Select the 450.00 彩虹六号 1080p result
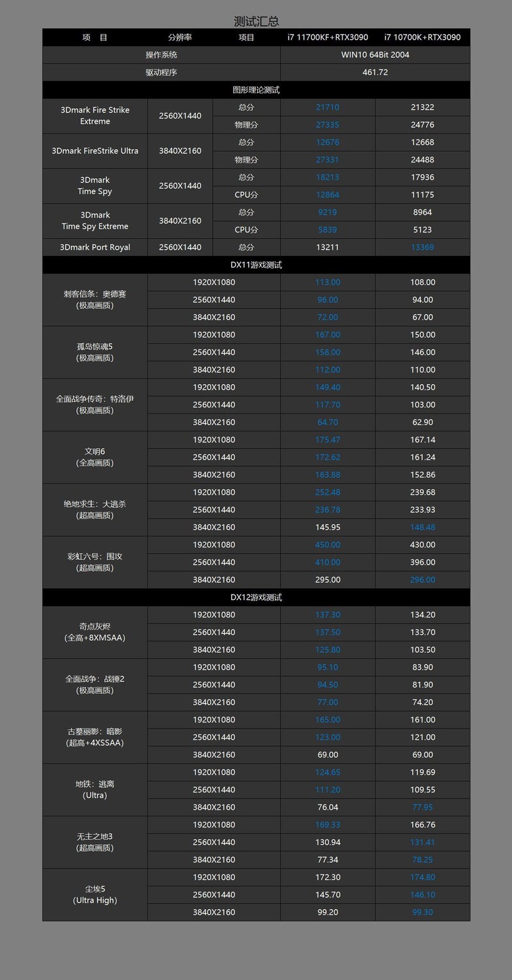 click(327, 545)
